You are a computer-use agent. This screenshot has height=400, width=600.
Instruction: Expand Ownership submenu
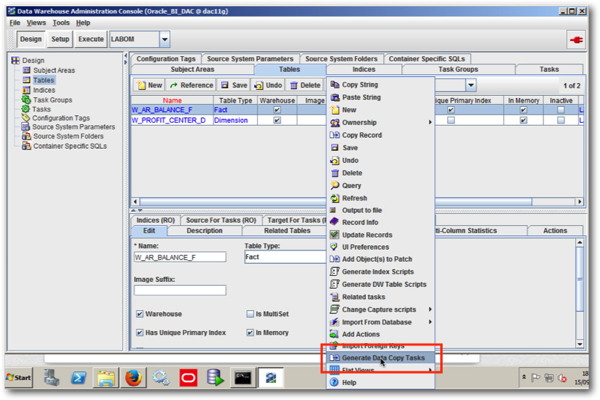click(381, 122)
